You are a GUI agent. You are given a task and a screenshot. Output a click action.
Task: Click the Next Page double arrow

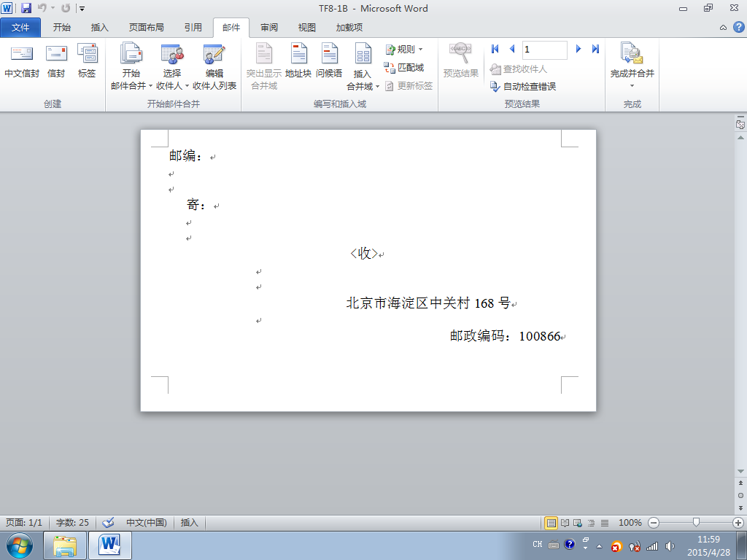pos(740,508)
